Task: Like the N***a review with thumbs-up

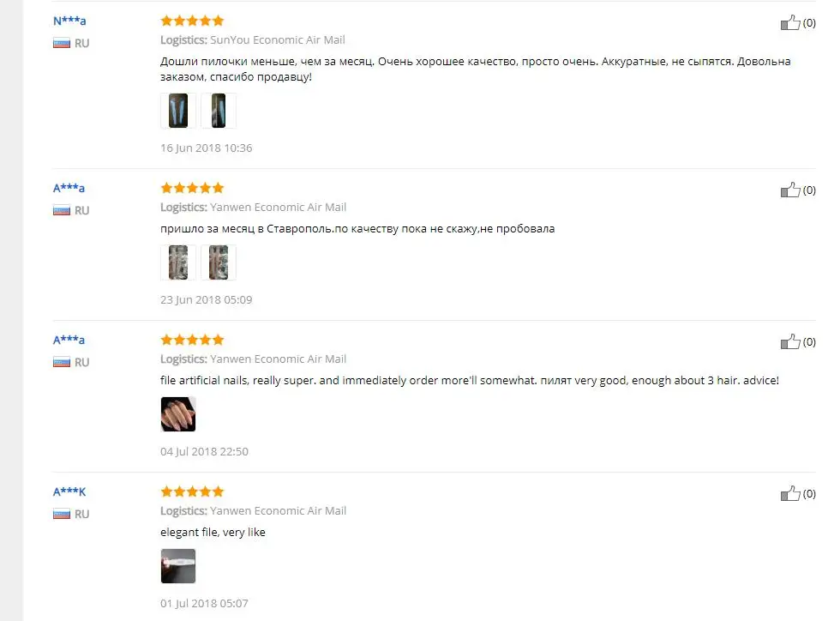Action: (x=790, y=22)
